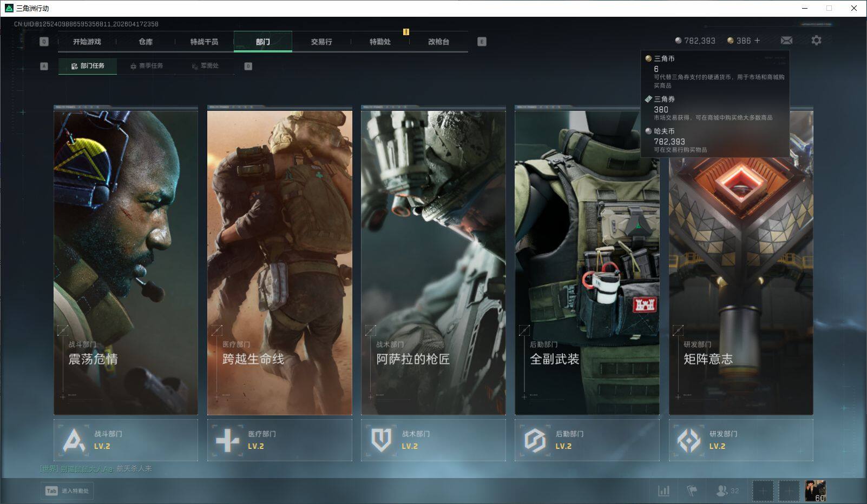The width and height of the screenshot is (867, 504).
Task: Open the statistics bar chart icon
Action: 664,490
